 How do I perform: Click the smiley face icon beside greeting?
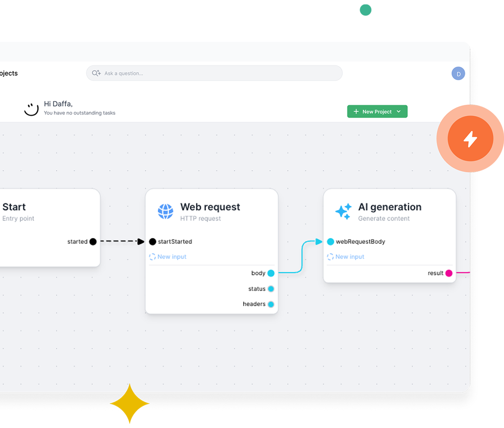(31, 109)
